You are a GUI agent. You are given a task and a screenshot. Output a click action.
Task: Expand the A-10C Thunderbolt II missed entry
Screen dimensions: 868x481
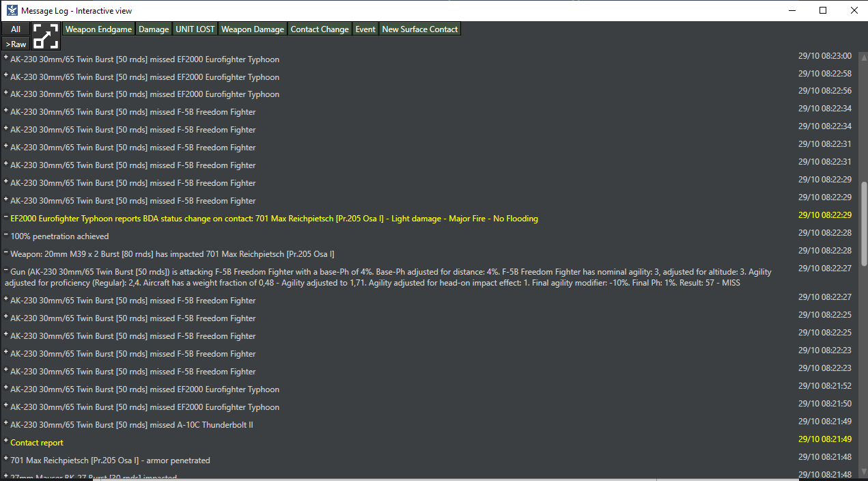pyautogui.click(x=6, y=424)
